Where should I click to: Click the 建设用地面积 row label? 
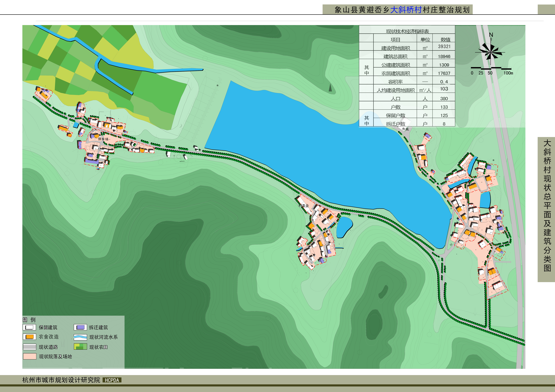coord(396,48)
